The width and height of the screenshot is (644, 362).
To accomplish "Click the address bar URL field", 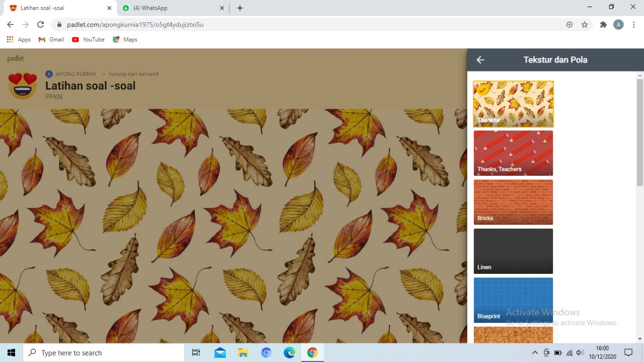I will tap(302, 25).
